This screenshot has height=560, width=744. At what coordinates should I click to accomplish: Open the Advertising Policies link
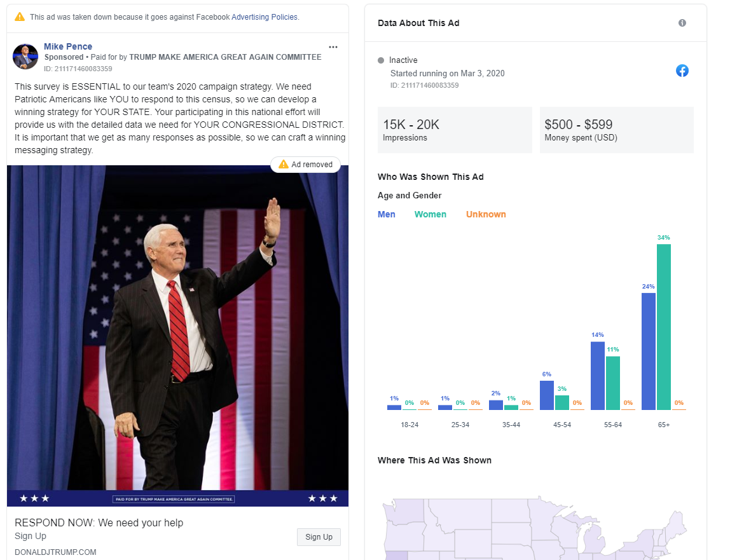tap(265, 17)
